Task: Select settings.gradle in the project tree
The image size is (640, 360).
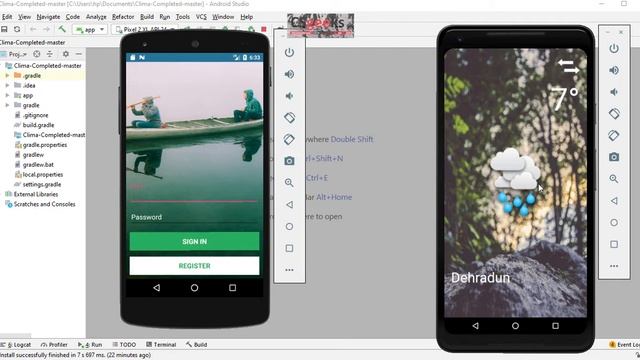Action: point(42,184)
